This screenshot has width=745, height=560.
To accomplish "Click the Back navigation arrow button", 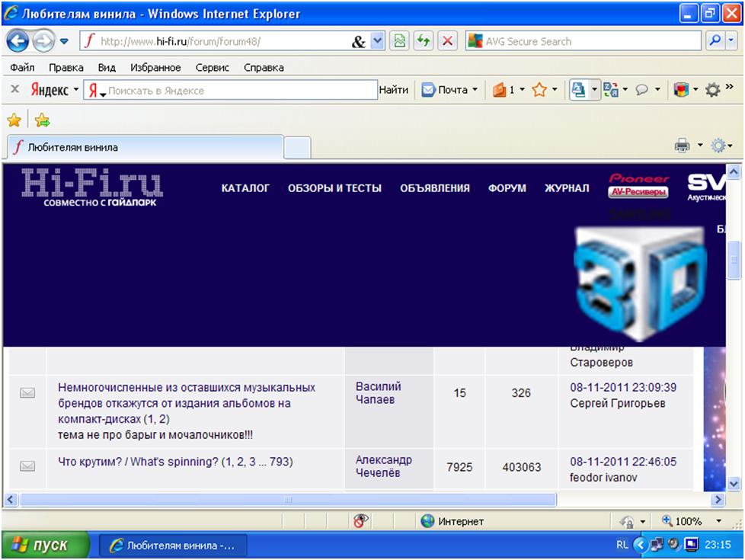I will 18,42.
